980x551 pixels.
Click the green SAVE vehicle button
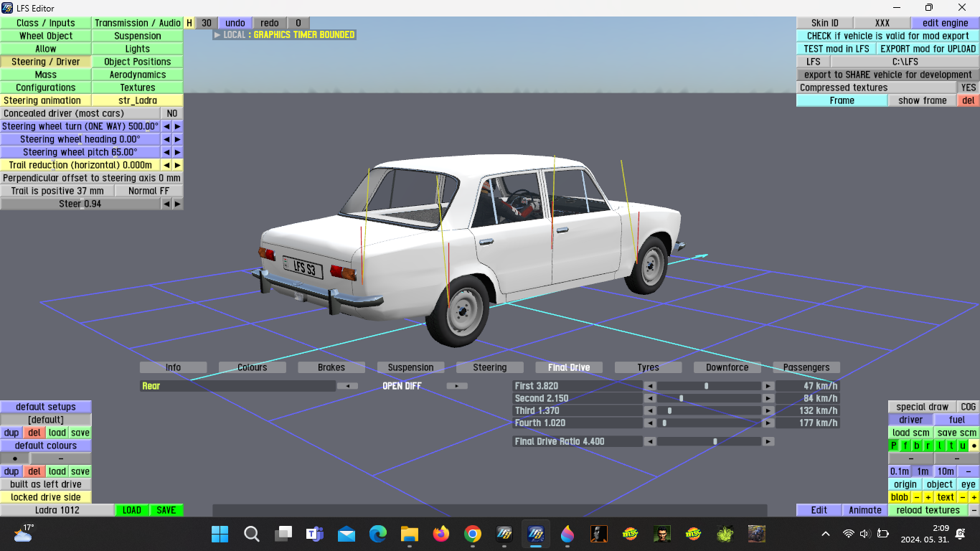166,510
